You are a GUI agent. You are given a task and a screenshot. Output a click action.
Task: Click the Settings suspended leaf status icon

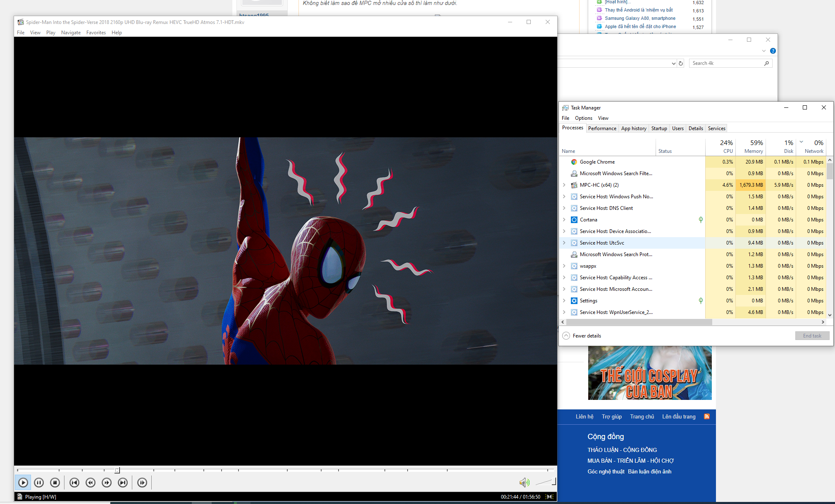tap(701, 301)
